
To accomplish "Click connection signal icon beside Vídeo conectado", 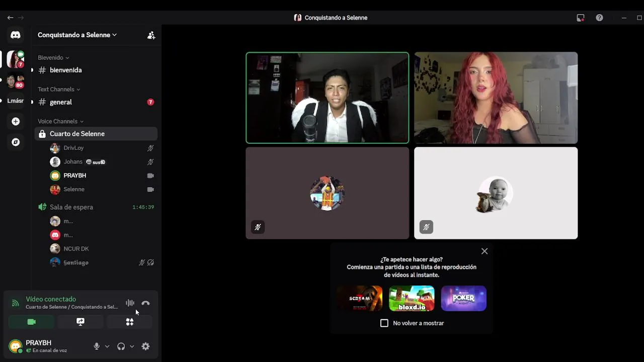I will (x=15, y=303).
